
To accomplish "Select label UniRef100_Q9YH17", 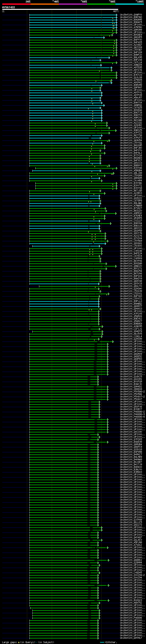I will [x=131, y=638].
